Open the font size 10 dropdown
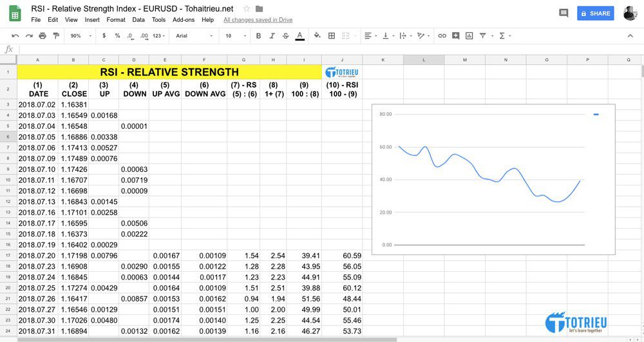Screen dimensions: 644x342 236,35
